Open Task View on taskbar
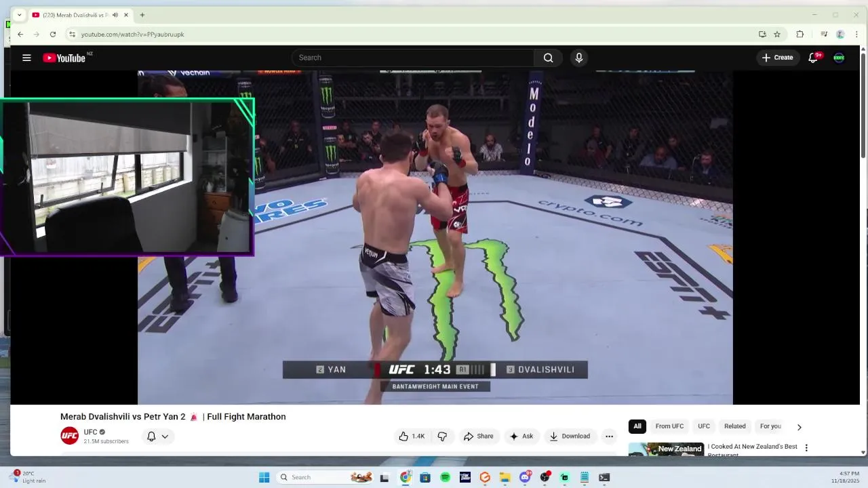 (x=384, y=477)
